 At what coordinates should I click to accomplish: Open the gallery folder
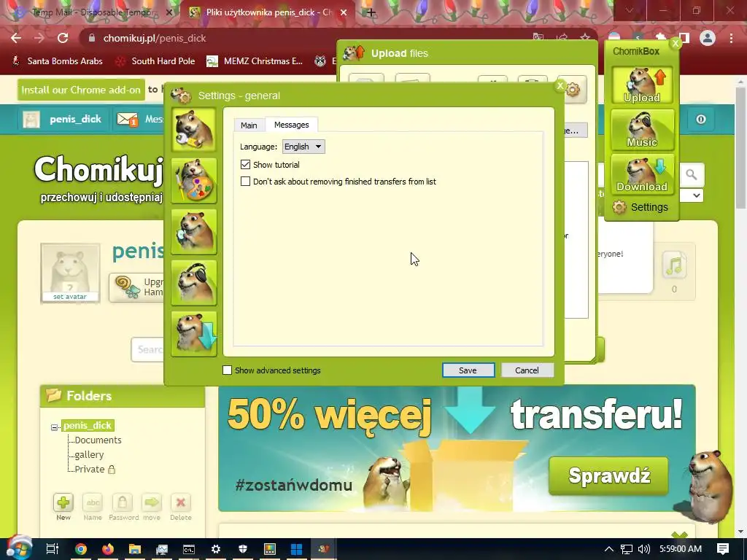(x=89, y=455)
